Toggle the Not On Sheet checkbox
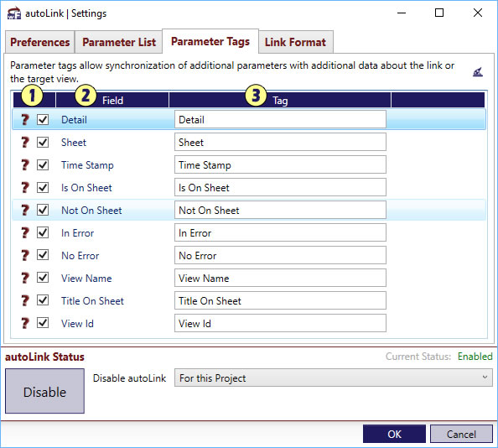Viewport: 498px width, 448px height. (43, 210)
